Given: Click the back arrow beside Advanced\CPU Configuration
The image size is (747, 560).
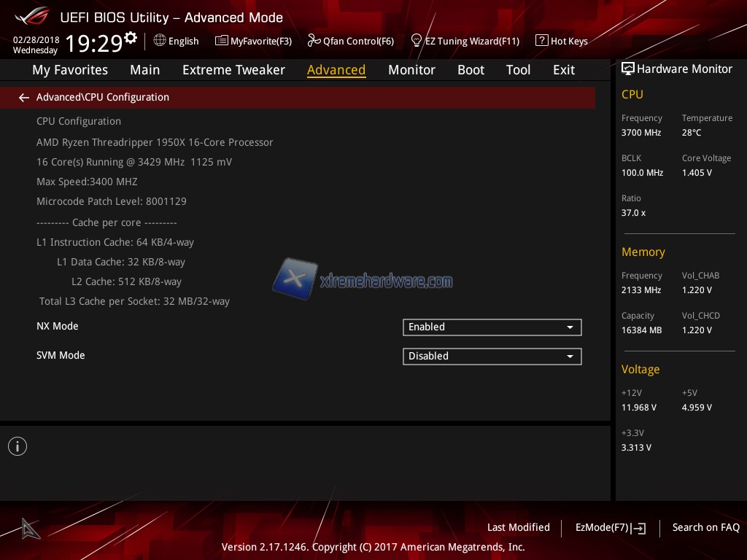Looking at the screenshot, I should pos(24,97).
